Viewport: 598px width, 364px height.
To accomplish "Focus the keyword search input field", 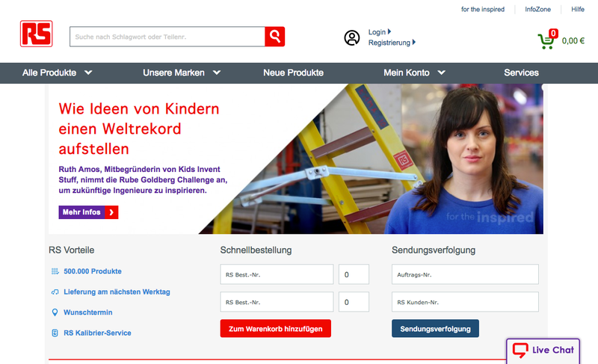I will 167,37.
